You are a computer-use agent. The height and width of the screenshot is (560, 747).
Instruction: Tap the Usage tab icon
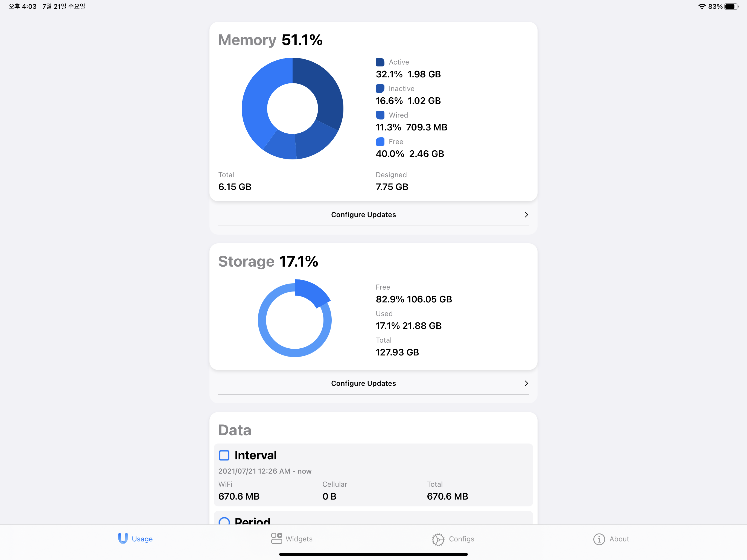point(123,538)
